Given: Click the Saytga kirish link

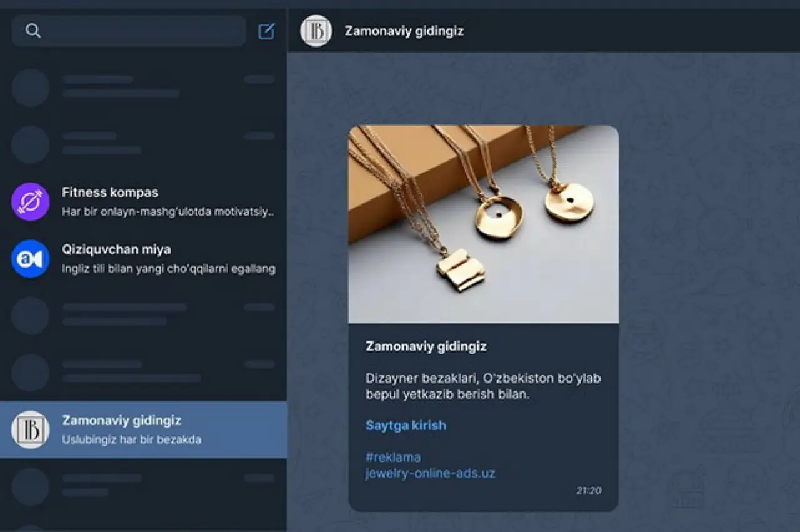Looking at the screenshot, I should click(406, 425).
